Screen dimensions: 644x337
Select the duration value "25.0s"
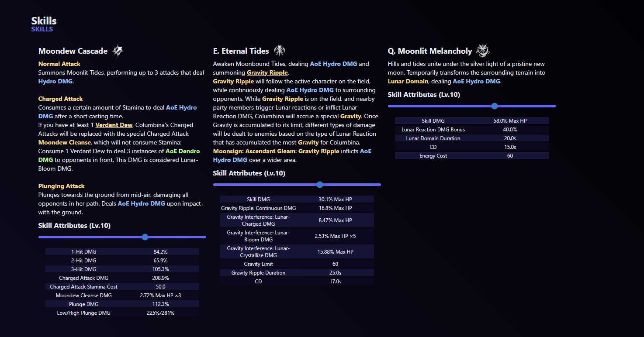pyautogui.click(x=336, y=273)
